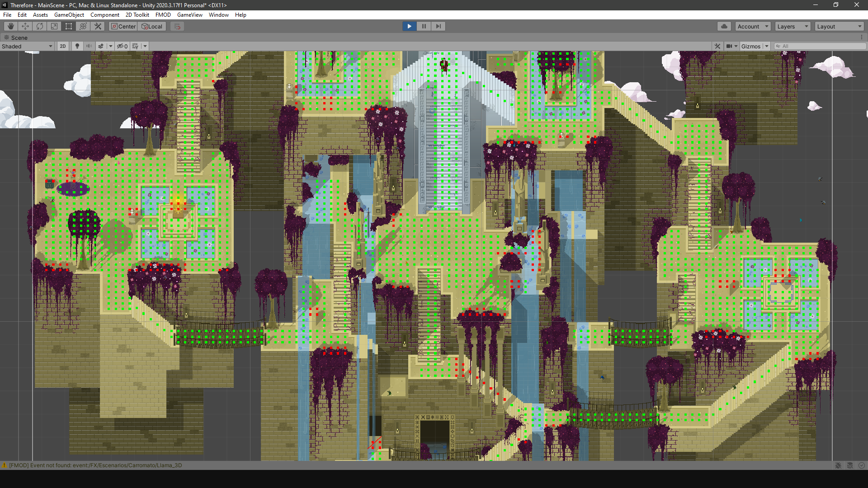This screenshot has width=868, height=488.
Task: Click the scene search All field
Action: 821,46
